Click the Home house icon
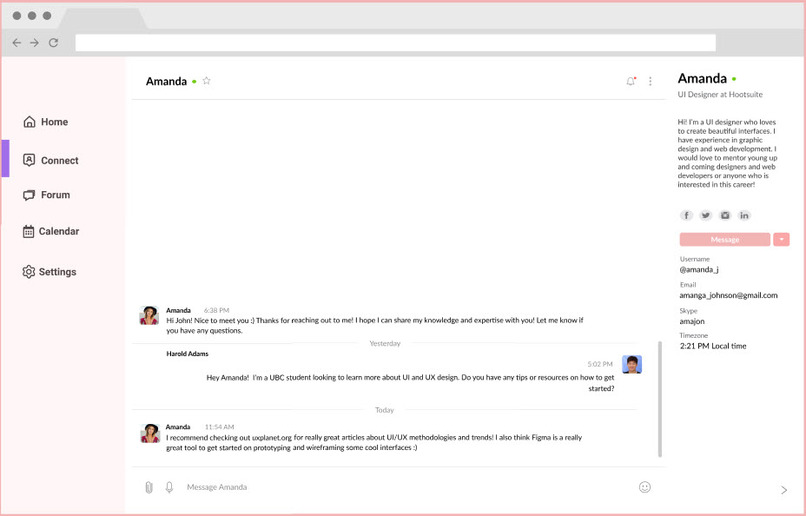This screenshot has width=806, height=516. pyautogui.click(x=29, y=122)
